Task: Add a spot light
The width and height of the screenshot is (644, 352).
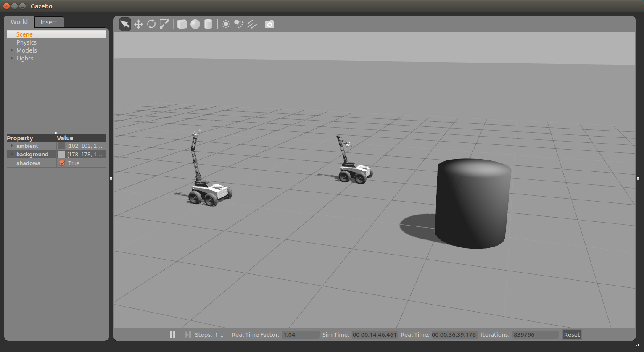Action: [x=239, y=24]
